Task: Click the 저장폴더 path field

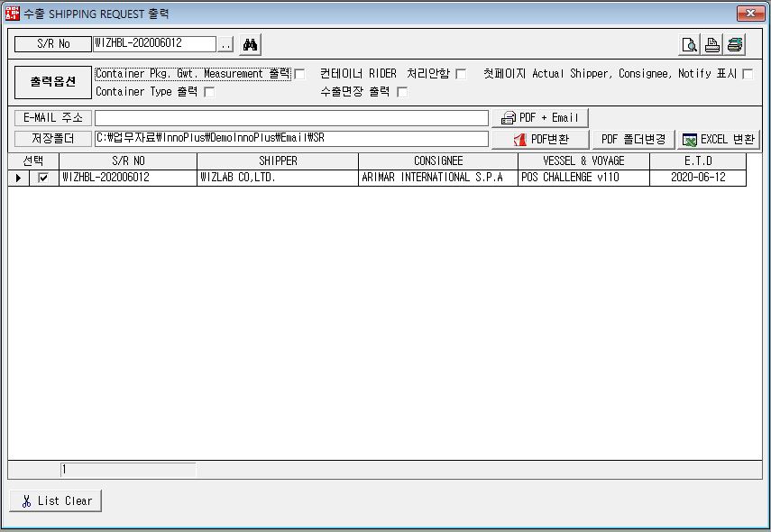Action: click(x=291, y=139)
